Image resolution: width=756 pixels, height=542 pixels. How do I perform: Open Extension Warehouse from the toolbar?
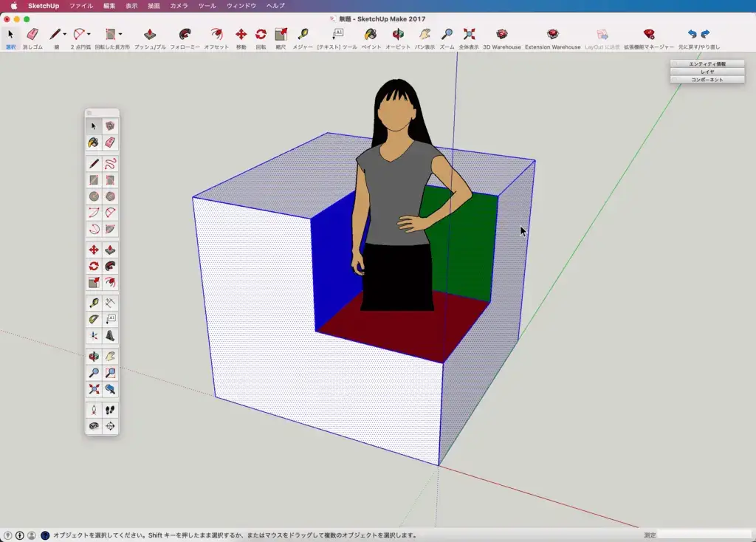coord(552,38)
